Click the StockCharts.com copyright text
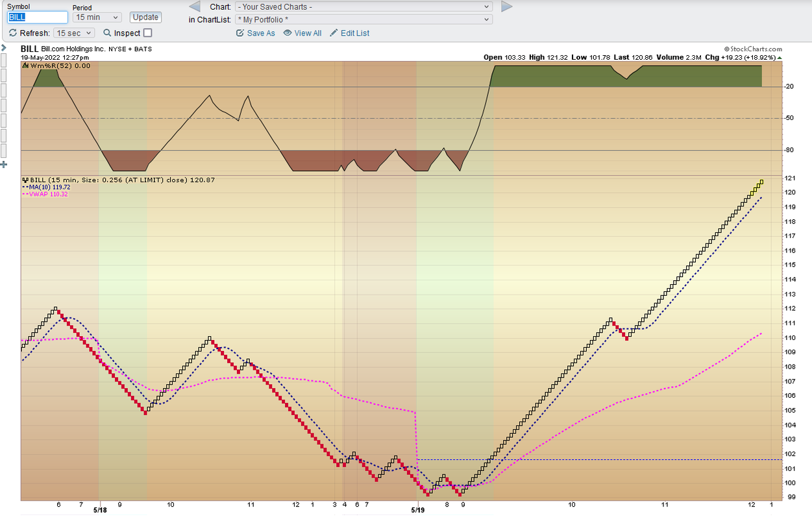The image size is (812, 519). point(754,49)
